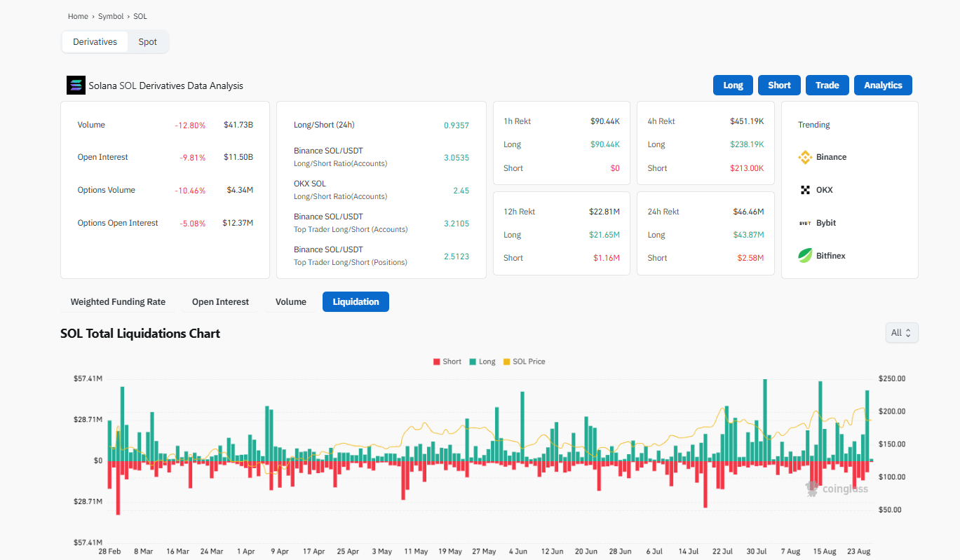Click the $250.00 price axis label

coord(891,379)
